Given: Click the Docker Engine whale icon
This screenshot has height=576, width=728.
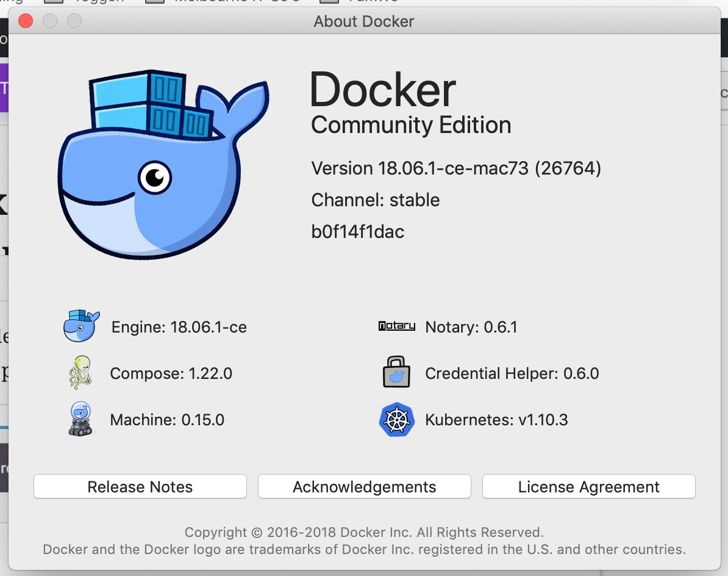Looking at the screenshot, I should [81, 326].
